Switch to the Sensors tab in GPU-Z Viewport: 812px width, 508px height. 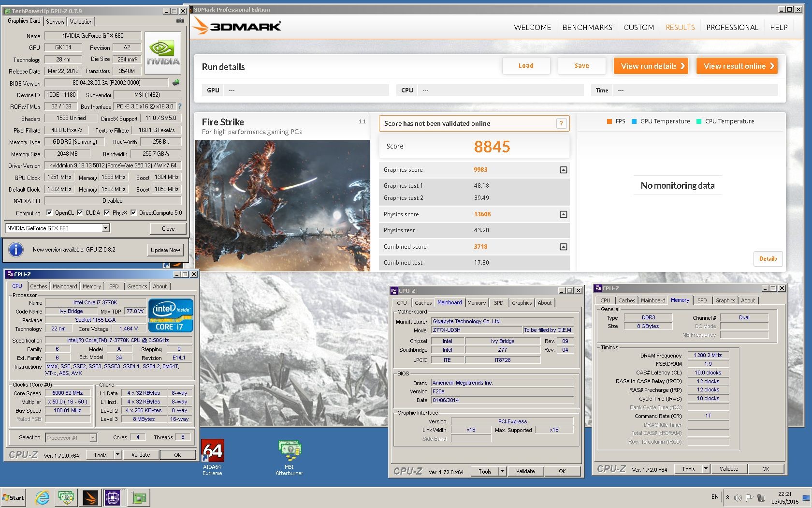coord(55,22)
